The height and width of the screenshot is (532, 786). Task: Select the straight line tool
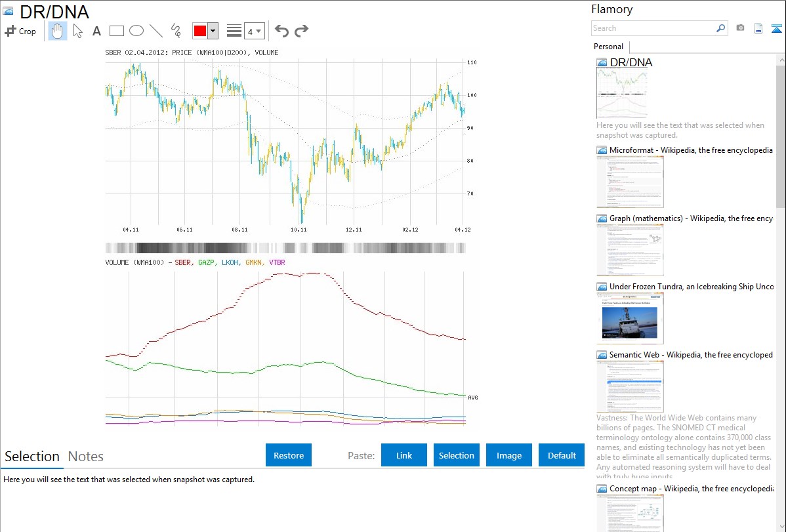point(156,31)
